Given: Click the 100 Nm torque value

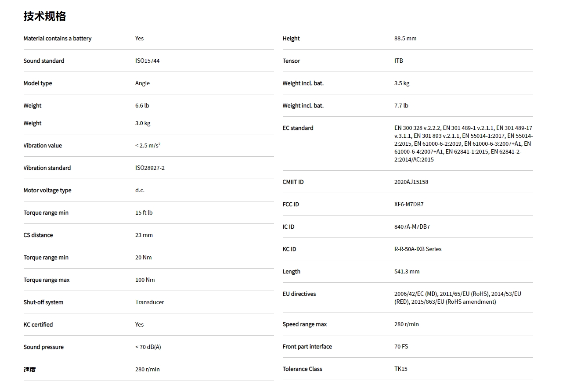Looking at the screenshot, I should 145,280.
